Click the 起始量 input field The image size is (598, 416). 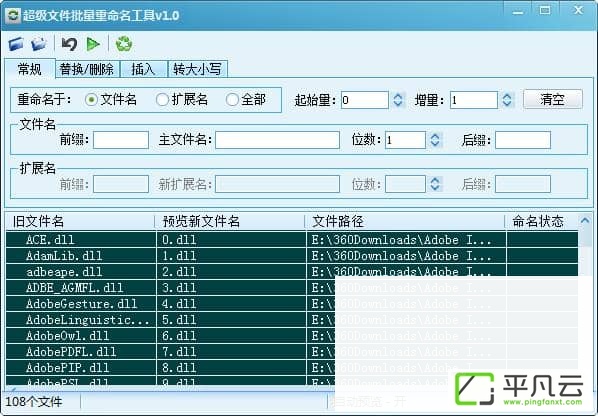tap(365, 100)
